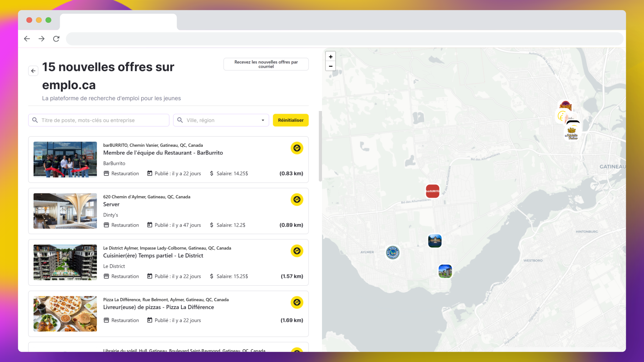Click the browser address bar
The width and height of the screenshot is (644, 362).
[x=344, y=39]
